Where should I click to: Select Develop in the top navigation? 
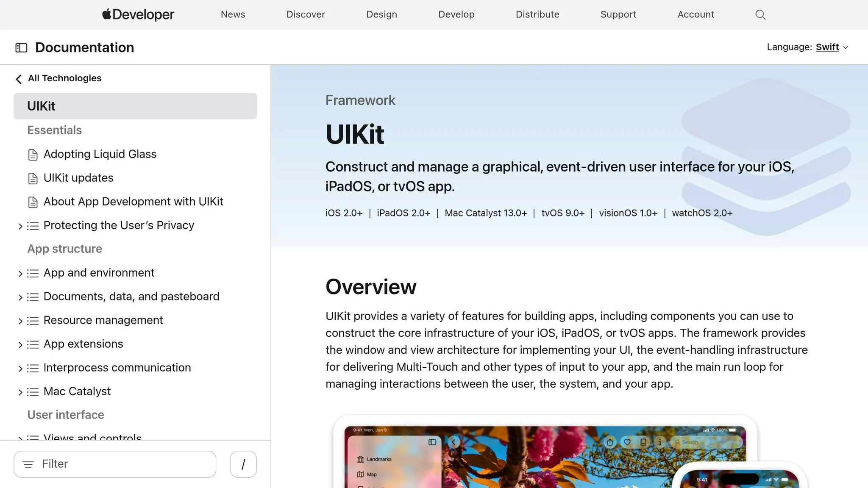[x=456, y=14]
